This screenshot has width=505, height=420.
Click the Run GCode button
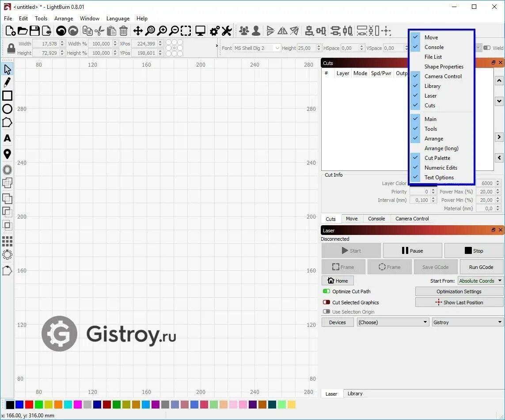481,267
